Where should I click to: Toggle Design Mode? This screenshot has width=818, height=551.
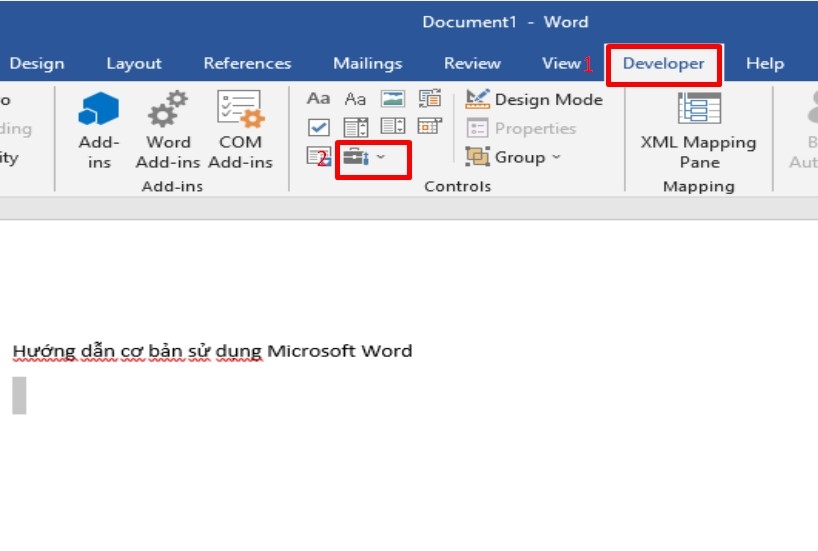[534, 99]
